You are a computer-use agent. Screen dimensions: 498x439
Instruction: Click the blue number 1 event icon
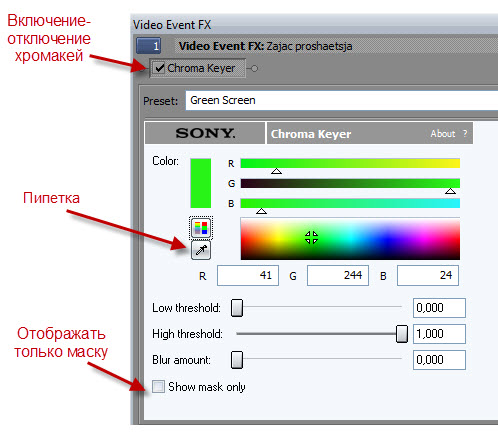(x=148, y=46)
